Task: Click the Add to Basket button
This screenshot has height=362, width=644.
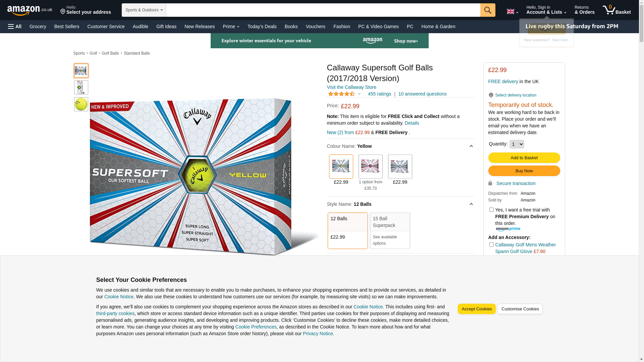Action: (x=524, y=158)
